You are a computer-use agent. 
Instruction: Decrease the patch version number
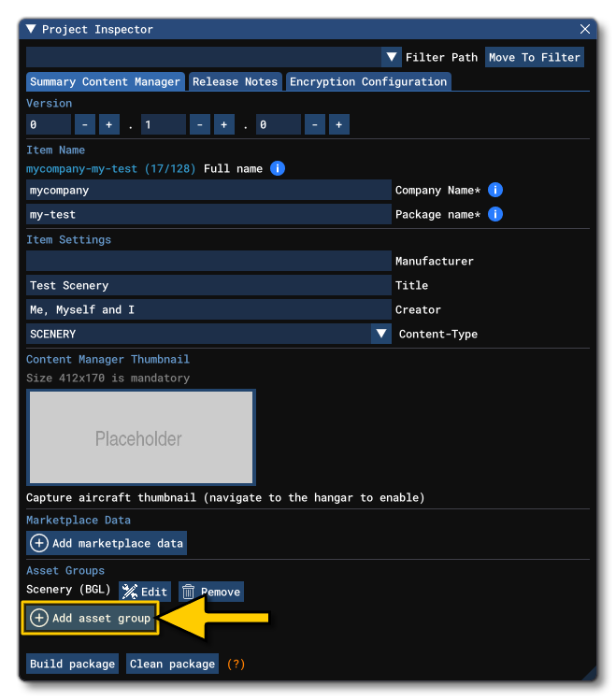[x=315, y=124]
